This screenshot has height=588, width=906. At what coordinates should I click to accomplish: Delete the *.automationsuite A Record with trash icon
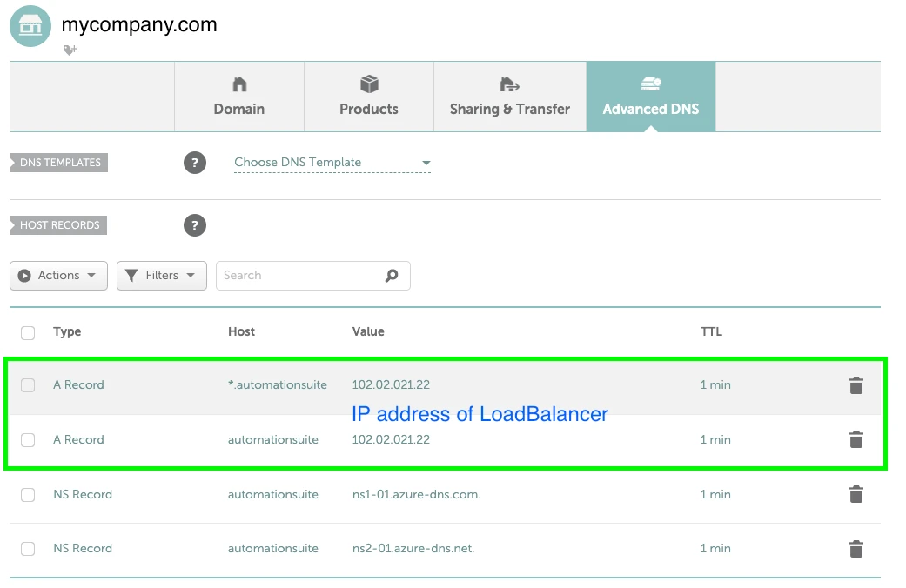click(x=856, y=385)
